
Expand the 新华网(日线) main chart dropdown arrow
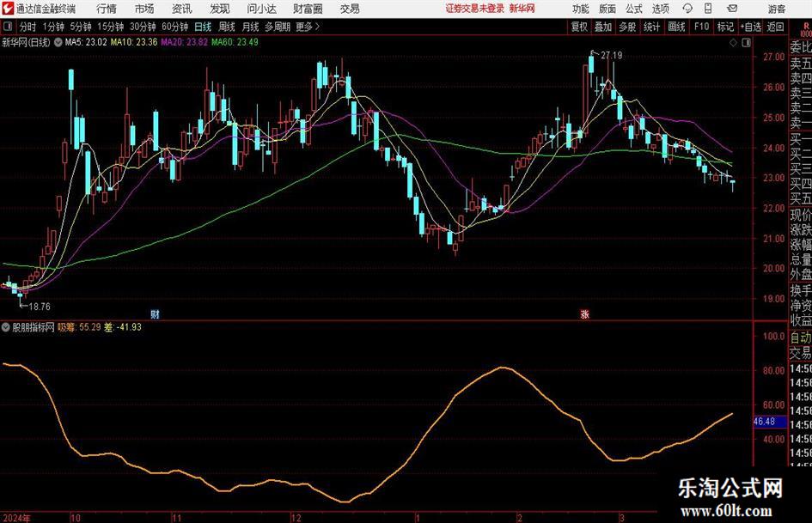click(x=58, y=42)
